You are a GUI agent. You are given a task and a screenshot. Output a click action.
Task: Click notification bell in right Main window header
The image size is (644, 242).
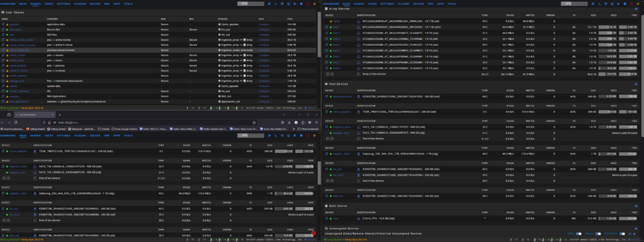[637, 4]
